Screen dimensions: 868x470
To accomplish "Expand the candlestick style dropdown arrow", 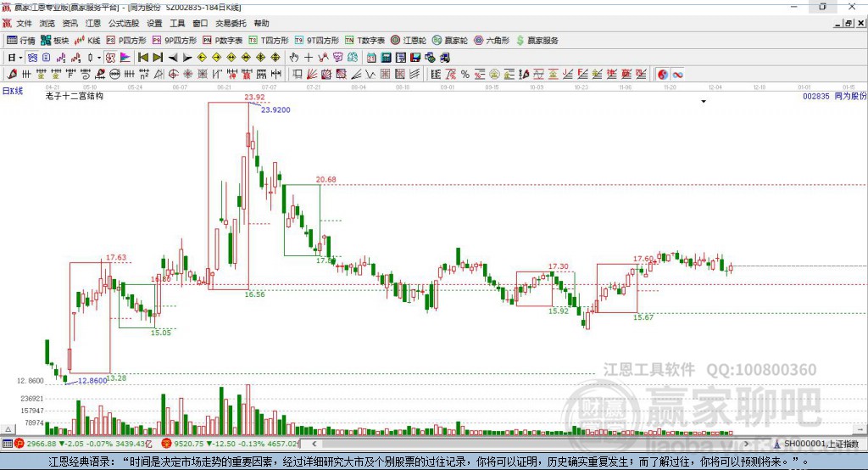I will pos(99,58).
